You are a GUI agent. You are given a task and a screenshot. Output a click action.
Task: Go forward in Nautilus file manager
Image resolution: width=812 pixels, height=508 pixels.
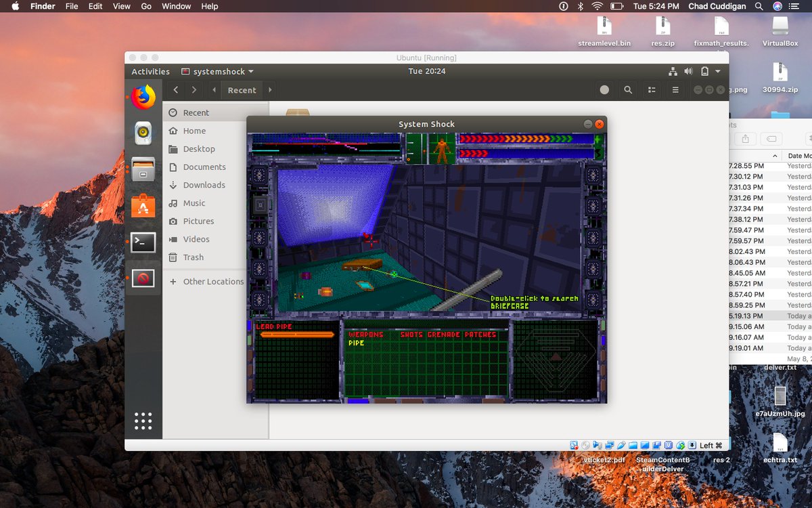tap(194, 89)
